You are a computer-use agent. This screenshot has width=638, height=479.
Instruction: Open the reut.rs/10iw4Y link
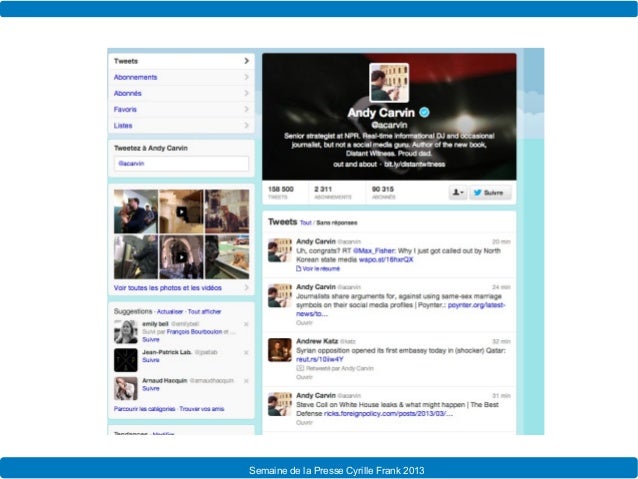[320, 359]
